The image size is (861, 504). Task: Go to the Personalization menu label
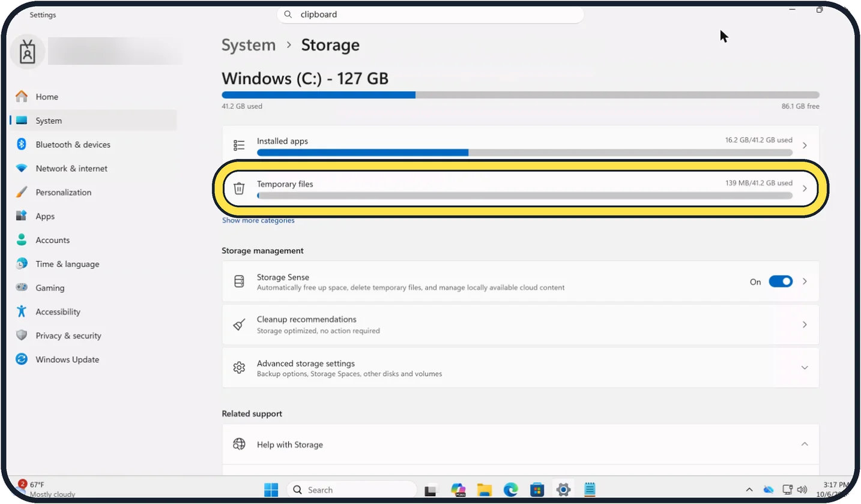coord(64,193)
